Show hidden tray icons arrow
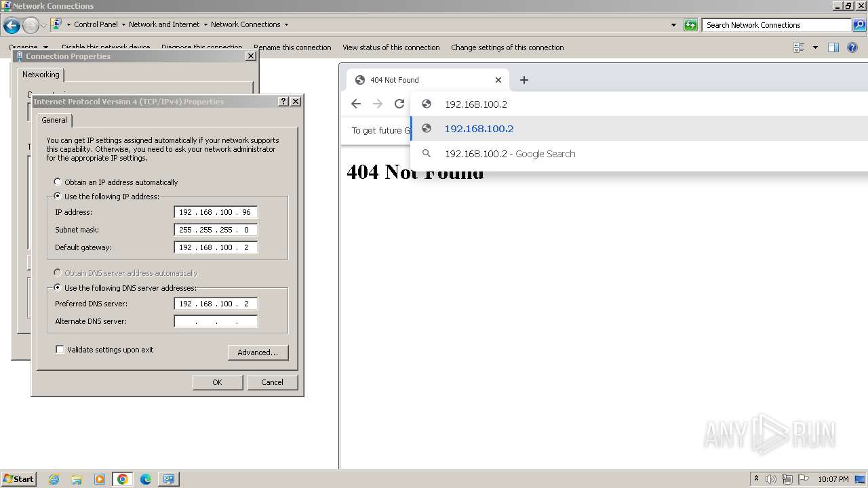The width and height of the screenshot is (868, 488). pyautogui.click(x=756, y=479)
